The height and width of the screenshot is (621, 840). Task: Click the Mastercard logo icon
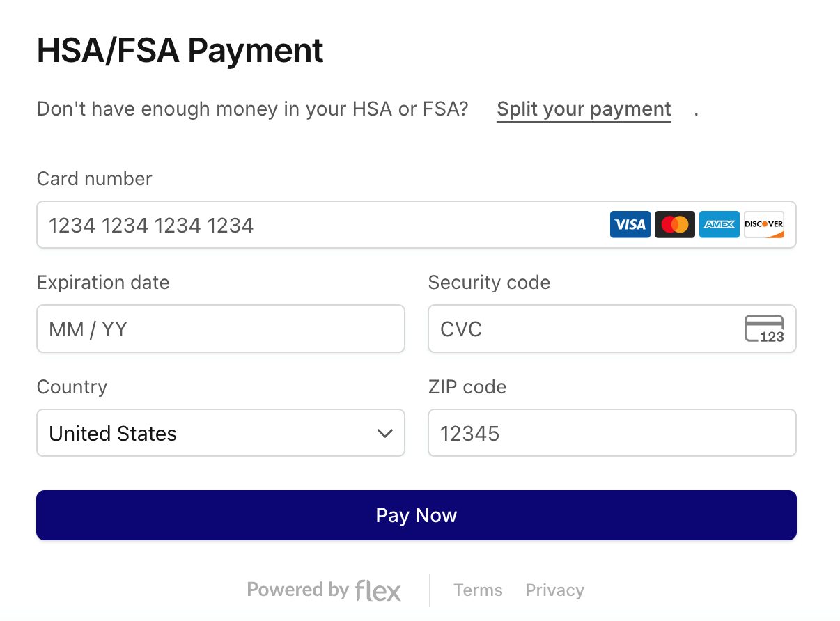674,224
